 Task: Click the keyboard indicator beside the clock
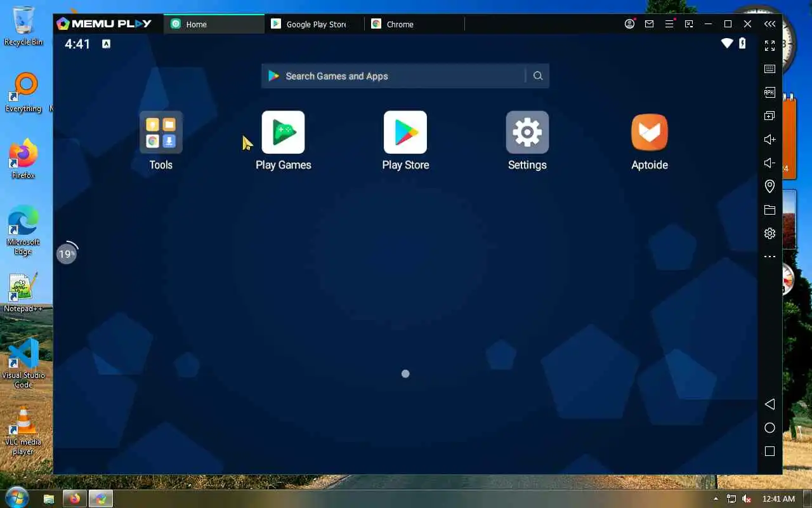click(106, 44)
